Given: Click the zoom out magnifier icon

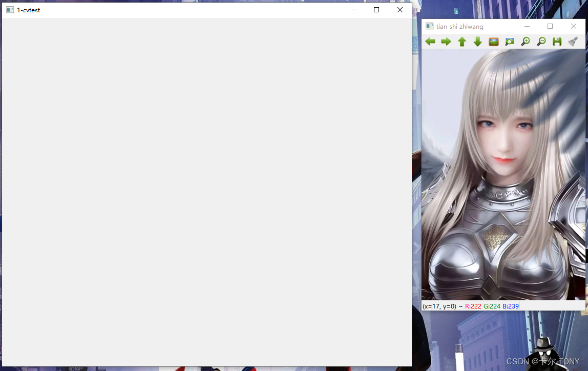Looking at the screenshot, I should 541,42.
